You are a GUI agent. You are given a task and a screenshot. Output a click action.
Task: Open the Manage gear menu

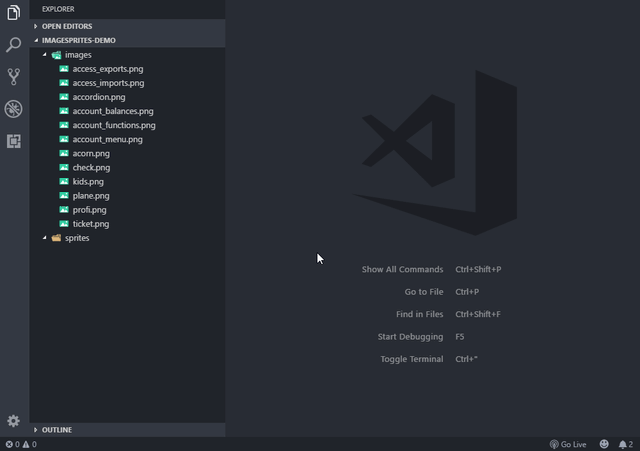coord(13,421)
